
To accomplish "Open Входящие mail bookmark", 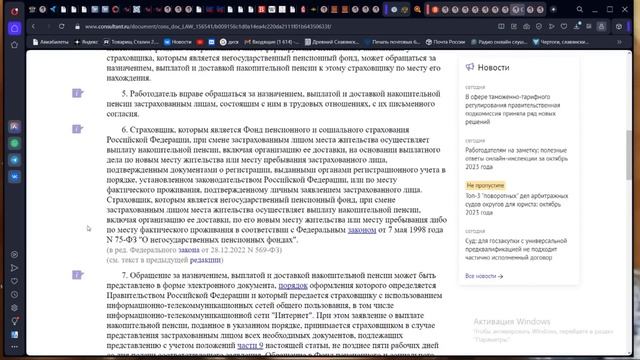I will (271, 42).
